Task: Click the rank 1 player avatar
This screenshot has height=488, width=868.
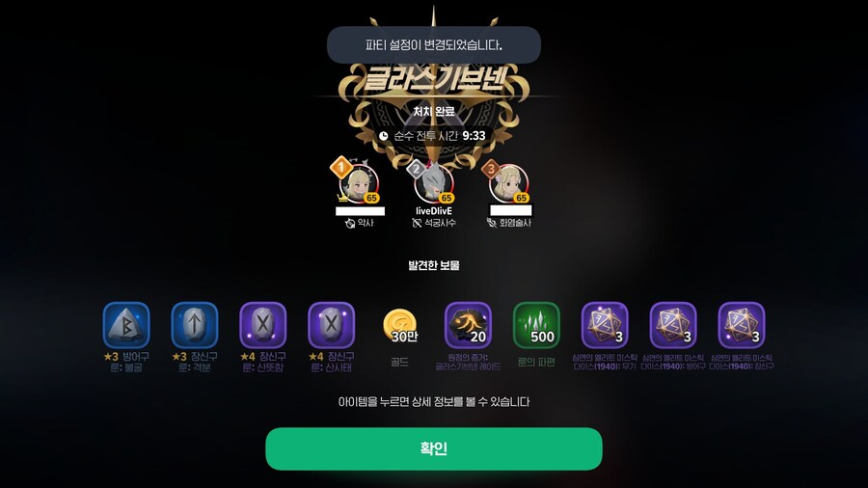Action: click(360, 183)
